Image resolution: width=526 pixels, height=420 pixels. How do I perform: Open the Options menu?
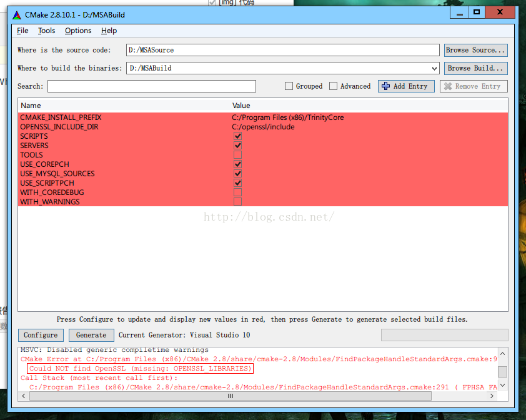[x=78, y=31]
